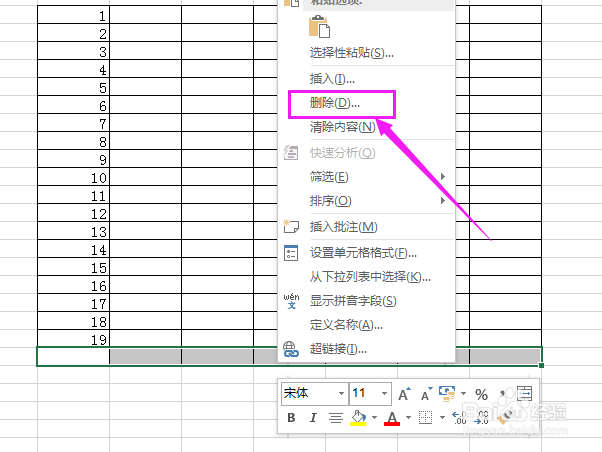Image resolution: width=602 pixels, height=452 pixels.
Task: Choose 清除内容(N) to clear contents
Action: click(x=342, y=127)
